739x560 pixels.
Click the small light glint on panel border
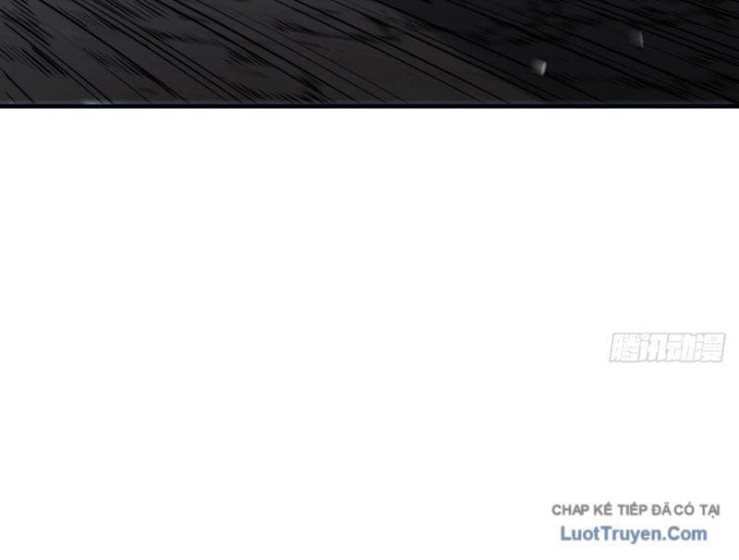click(x=91, y=102)
